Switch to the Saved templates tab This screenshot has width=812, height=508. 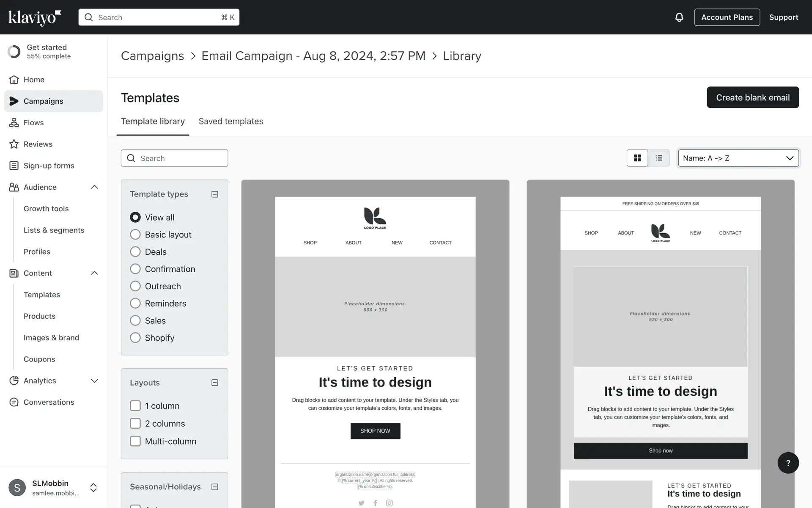coord(230,121)
